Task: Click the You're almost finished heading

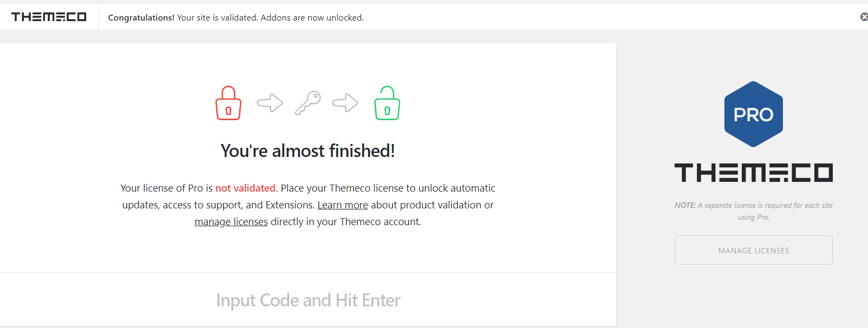Action: (x=308, y=150)
